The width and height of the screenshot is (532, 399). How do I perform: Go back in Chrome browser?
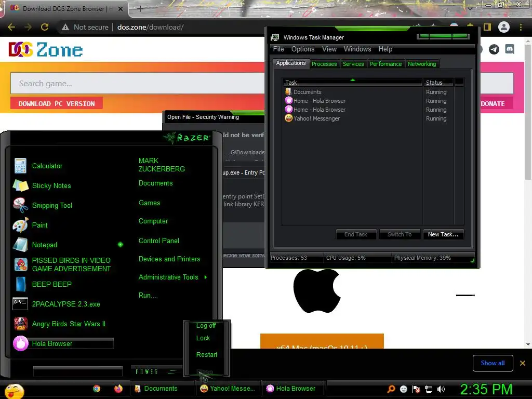tap(11, 27)
